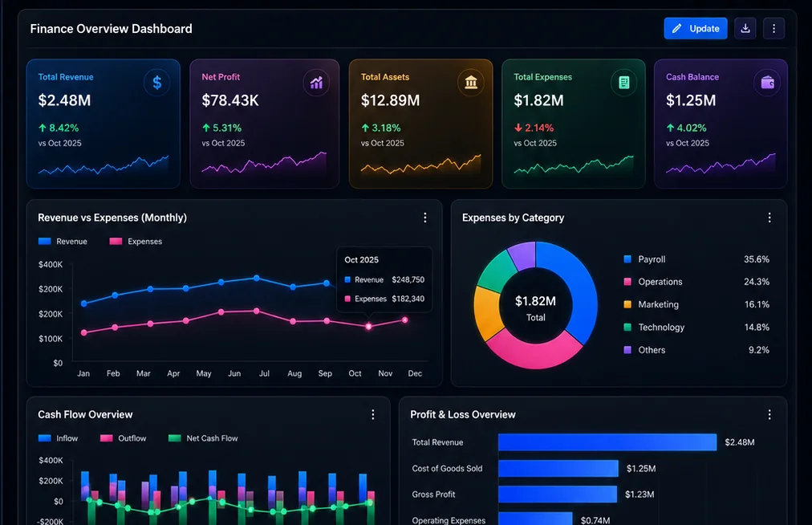The height and width of the screenshot is (525, 812).
Task: Open Profit & Loss Overview options menu
Action: coord(769,414)
